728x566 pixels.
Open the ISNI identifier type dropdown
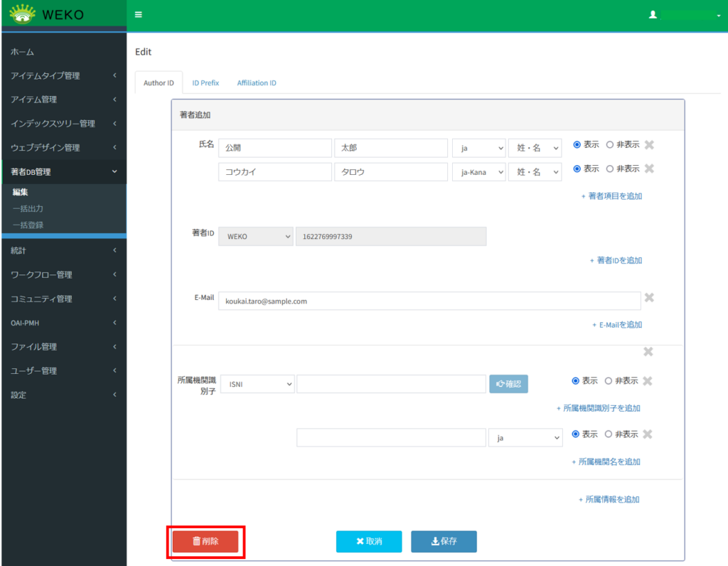pyautogui.click(x=257, y=384)
